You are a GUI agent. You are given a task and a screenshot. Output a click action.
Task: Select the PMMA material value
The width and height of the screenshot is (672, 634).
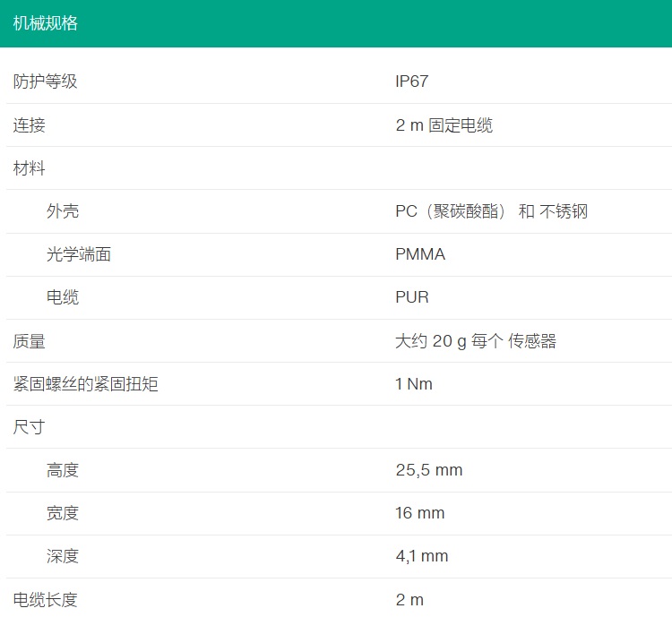[x=420, y=254]
